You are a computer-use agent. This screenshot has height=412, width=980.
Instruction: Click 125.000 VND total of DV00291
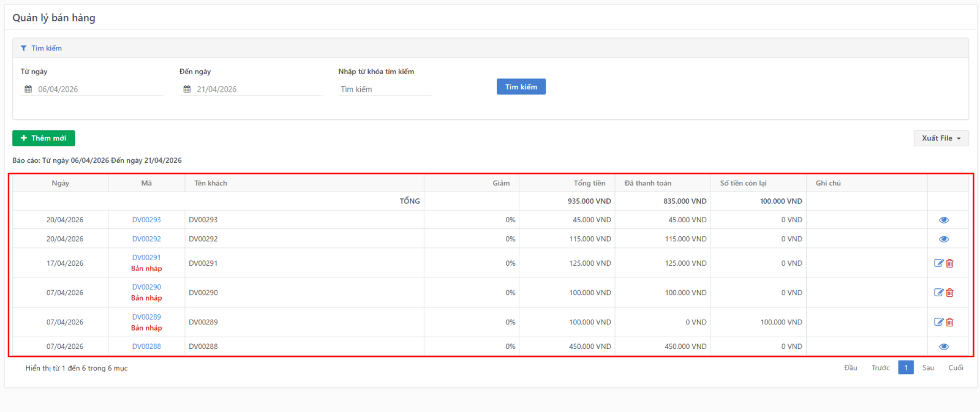[x=590, y=263]
